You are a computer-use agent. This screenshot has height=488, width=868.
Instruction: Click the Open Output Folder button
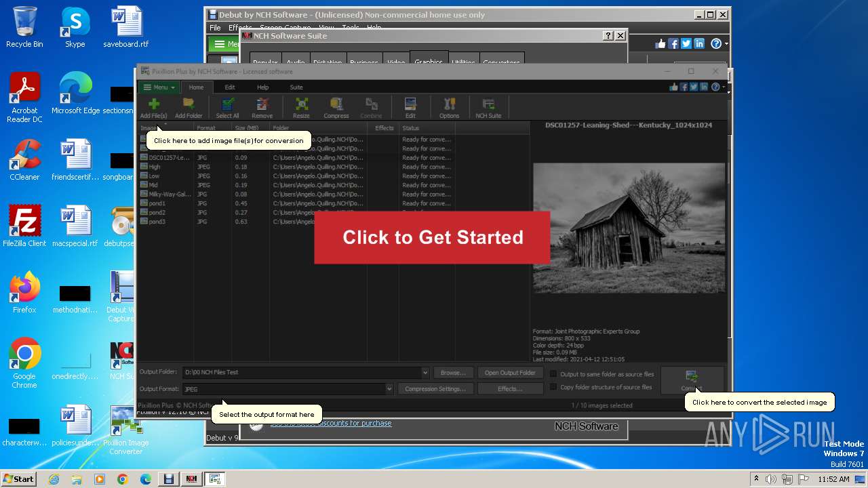tap(510, 372)
